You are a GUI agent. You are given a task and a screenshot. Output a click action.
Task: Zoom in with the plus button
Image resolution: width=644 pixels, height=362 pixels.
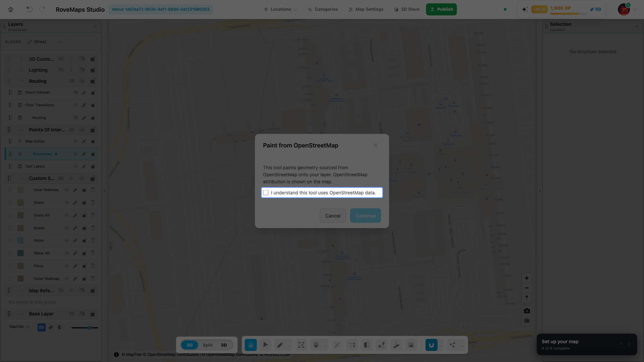tap(527, 278)
